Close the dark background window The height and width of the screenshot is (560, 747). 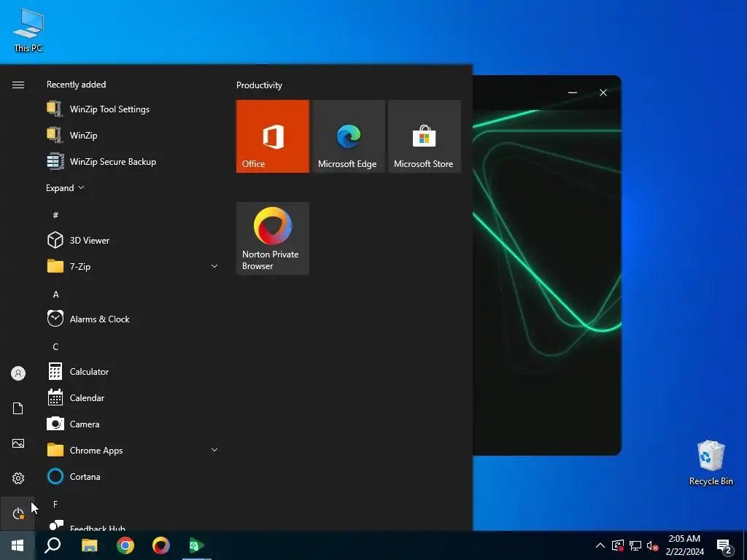(603, 93)
